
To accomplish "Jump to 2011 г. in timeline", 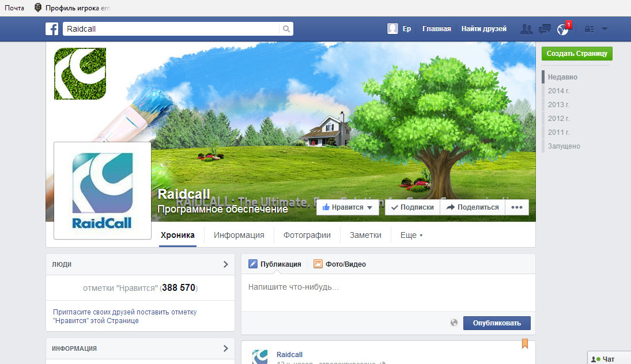I will pos(558,132).
